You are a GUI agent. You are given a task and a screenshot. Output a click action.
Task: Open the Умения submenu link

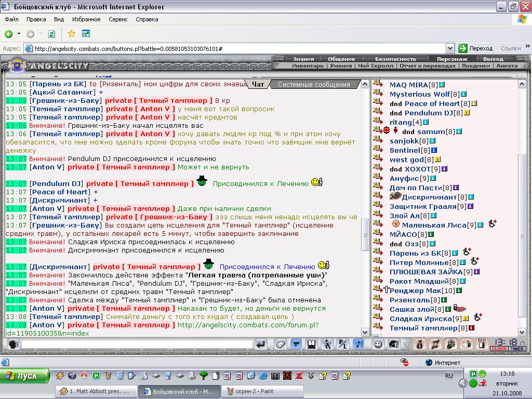pyautogui.click(x=341, y=66)
